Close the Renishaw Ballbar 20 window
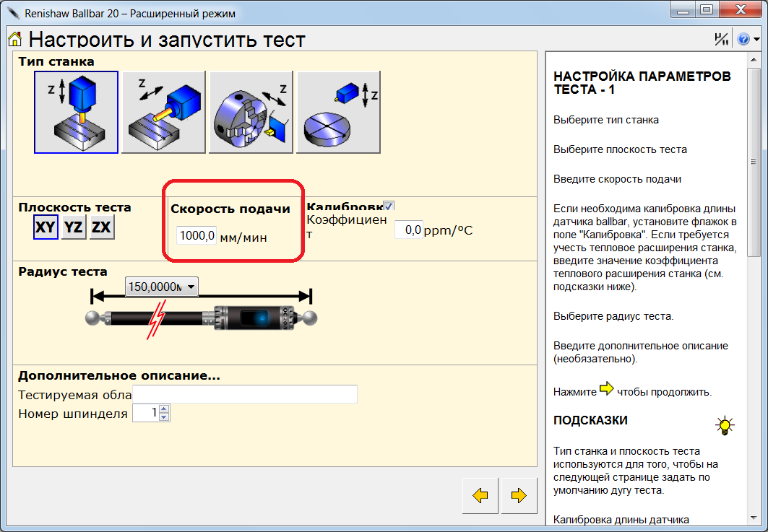768x532 pixels. (x=741, y=10)
